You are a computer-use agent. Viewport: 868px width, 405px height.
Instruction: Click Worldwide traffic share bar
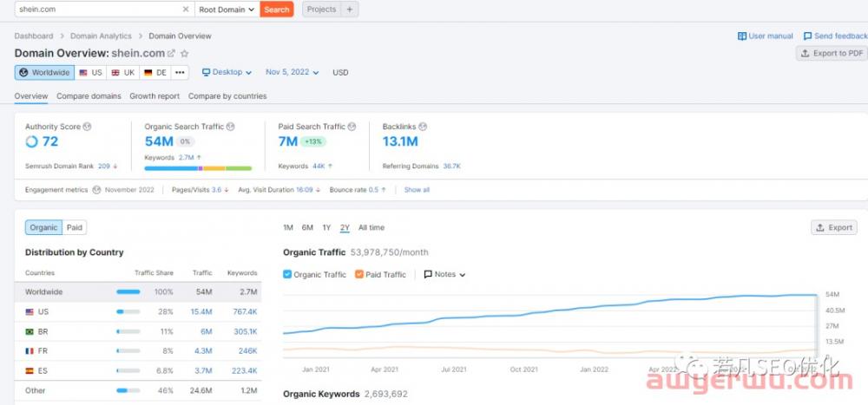(128, 291)
